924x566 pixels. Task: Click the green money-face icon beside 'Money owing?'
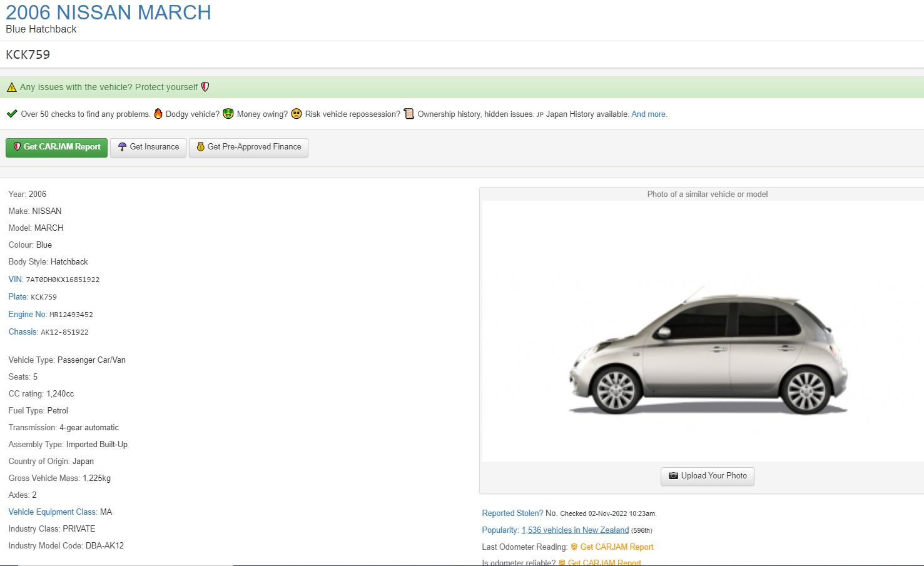pyautogui.click(x=228, y=114)
